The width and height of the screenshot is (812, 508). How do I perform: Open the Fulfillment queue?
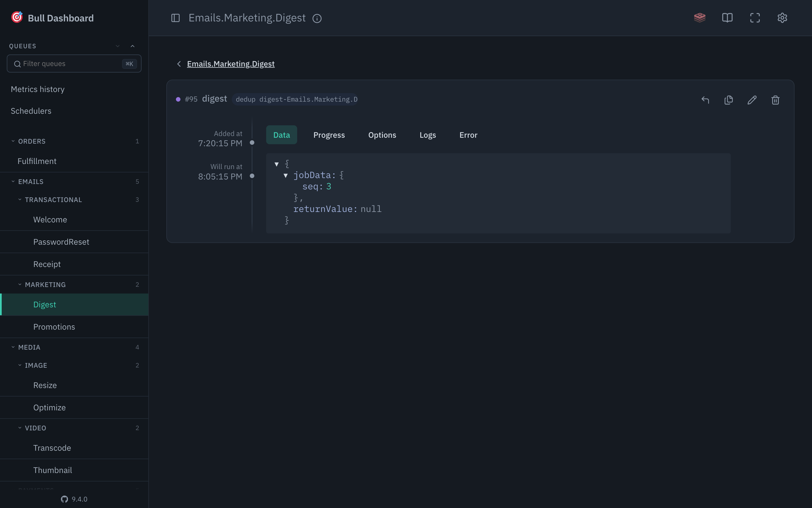74,161
